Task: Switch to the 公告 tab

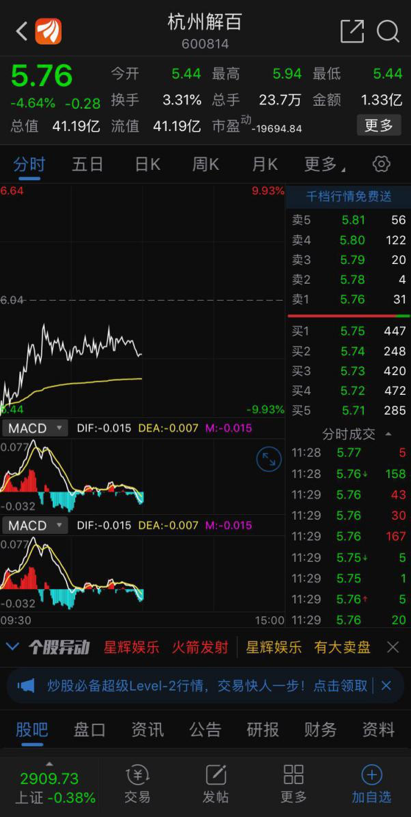Action: click(x=205, y=729)
